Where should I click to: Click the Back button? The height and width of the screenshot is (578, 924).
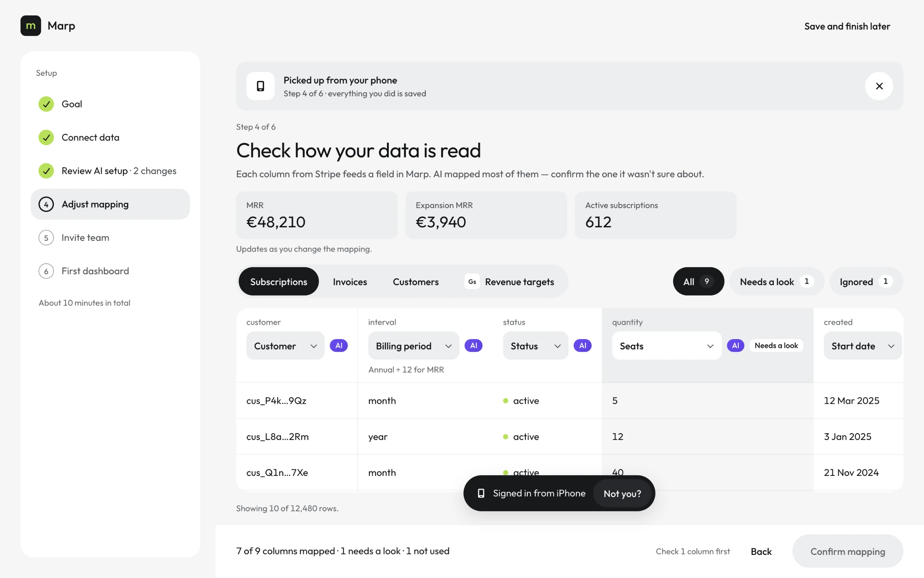coord(761,551)
